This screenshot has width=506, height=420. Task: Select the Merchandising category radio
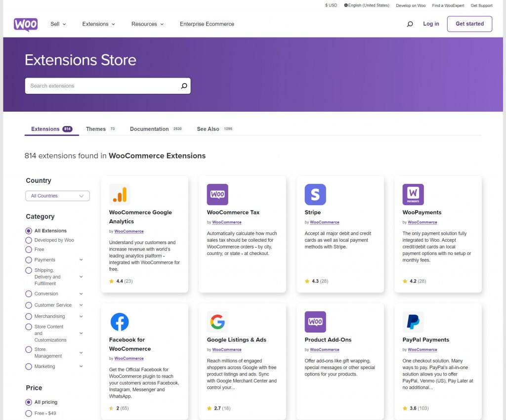click(x=29, y=316)
